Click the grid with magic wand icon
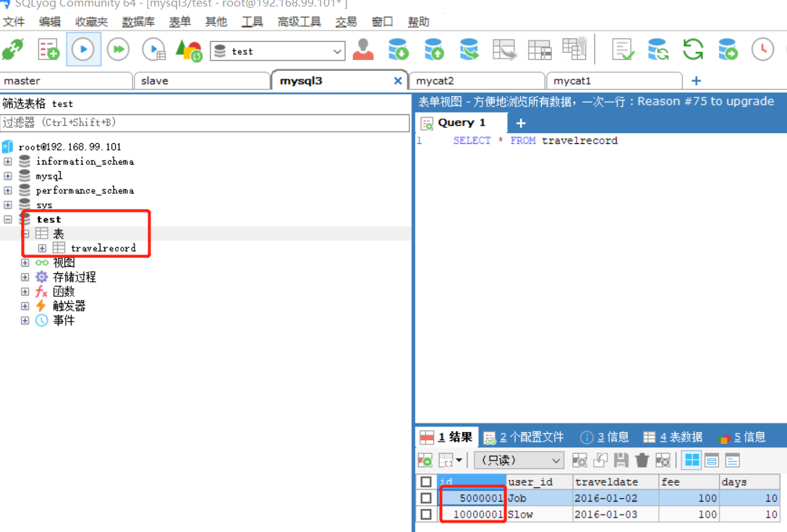Screen dimensions: 787x532 pyautogui.click(x=574, y=48)
